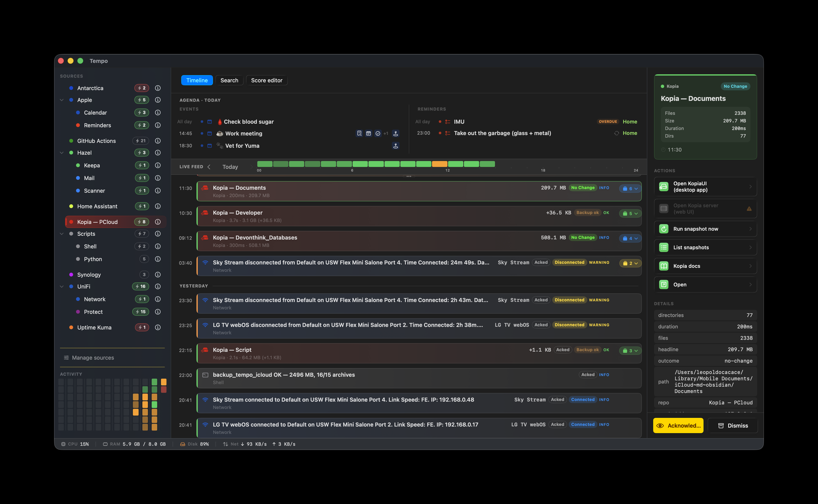Screen dimensions: 818x504
Task: Click the orange cell in the top row of Activity
Action: click(x=164, y=382)
